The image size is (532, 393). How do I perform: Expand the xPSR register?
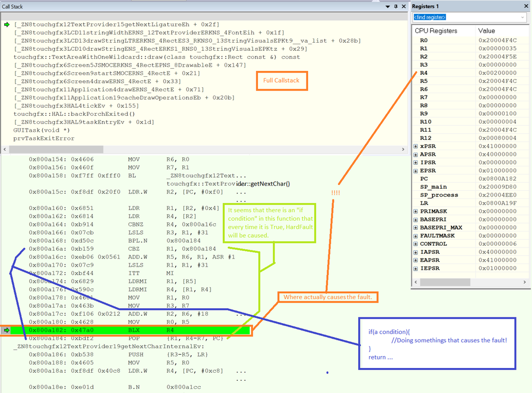pos(416,146)
